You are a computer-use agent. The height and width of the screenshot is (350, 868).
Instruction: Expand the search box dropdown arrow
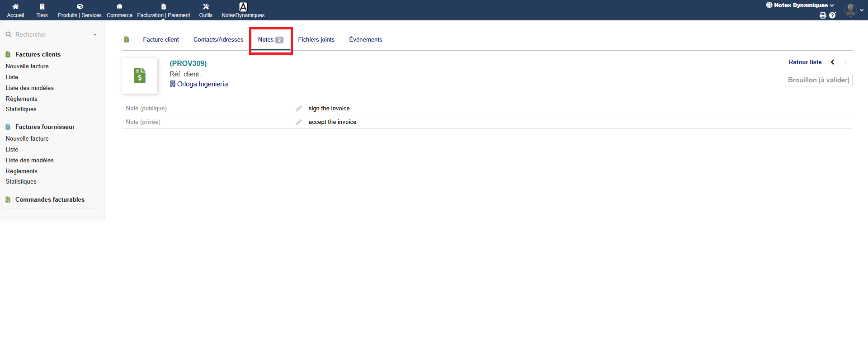(x=95, y=35)
